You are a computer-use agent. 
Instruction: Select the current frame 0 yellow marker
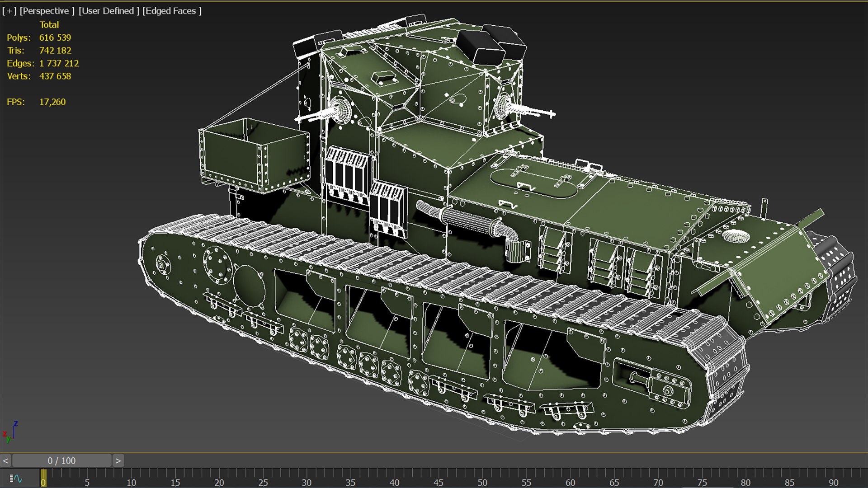[x=43, y=478]
